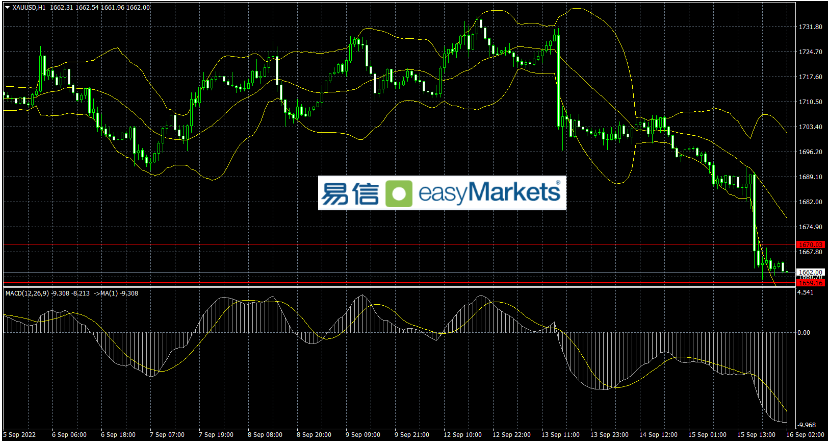The height and width of the screenshot is (444, 831).
Task: Select the 5 Sep 2022 time axis label
Action: point(19,434)
